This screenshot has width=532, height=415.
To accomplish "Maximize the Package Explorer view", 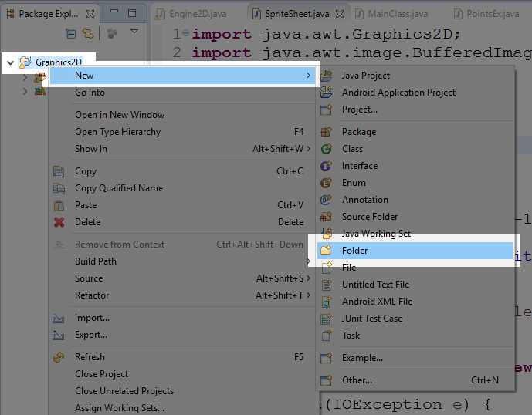I will tap(132, 13).
